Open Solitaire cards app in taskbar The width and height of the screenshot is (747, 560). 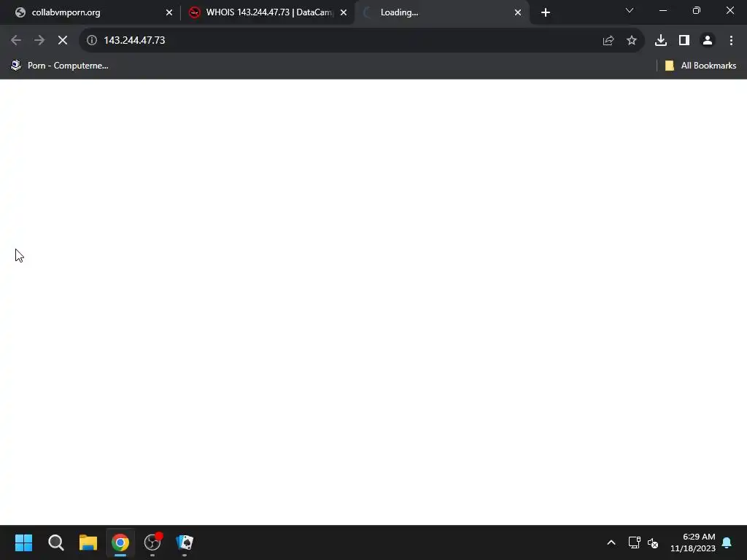185,542
